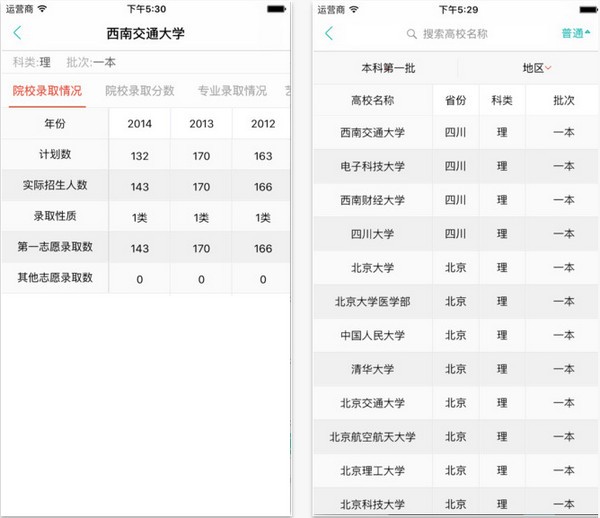Click 一本 batch cell for 北京大学
Image resolution: width=600 pixels, height=518 pixels.
click(x=564, y=267)
